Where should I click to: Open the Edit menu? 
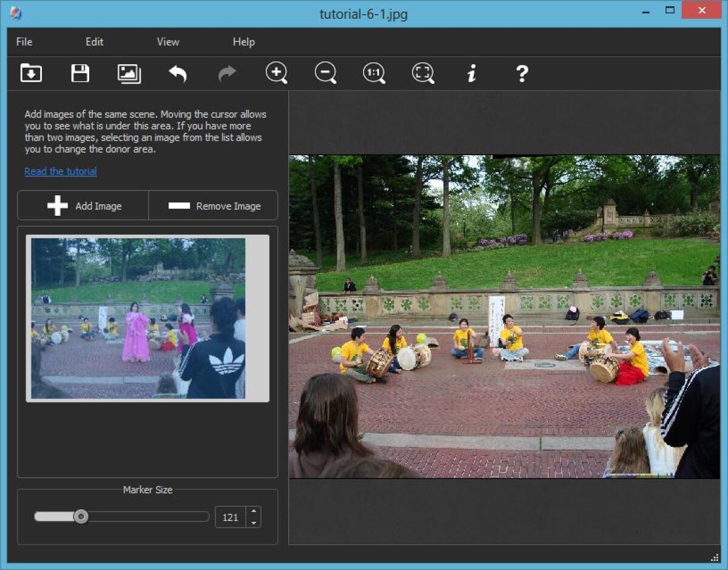click(x=94, y=42)
